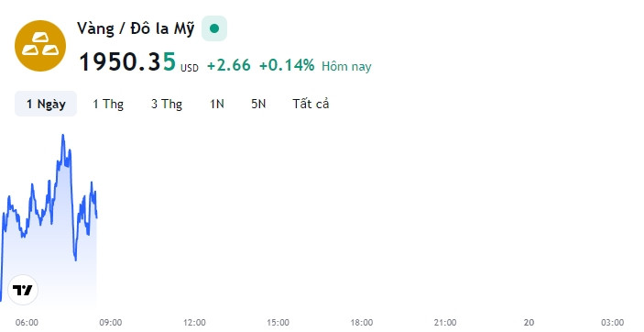Open the Vàng / Đô la Mỹ title link
This screenshot has height=332, width=644.
(x=136, y=28)
